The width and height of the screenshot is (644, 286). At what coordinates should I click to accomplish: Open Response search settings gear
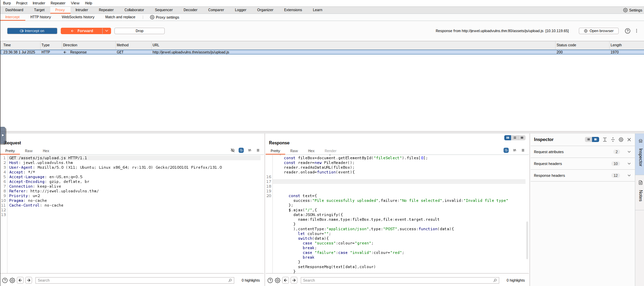click(x=277, y=280)
